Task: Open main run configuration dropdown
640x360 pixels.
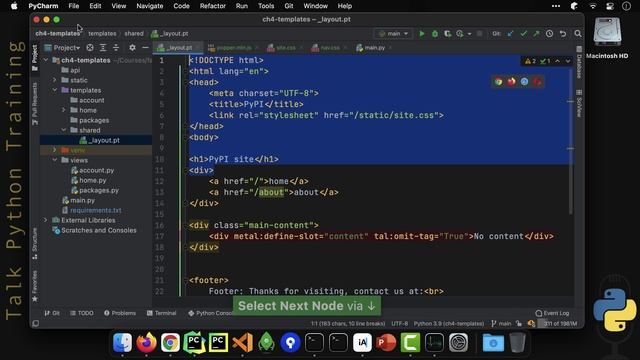Action: click(393, 33)
